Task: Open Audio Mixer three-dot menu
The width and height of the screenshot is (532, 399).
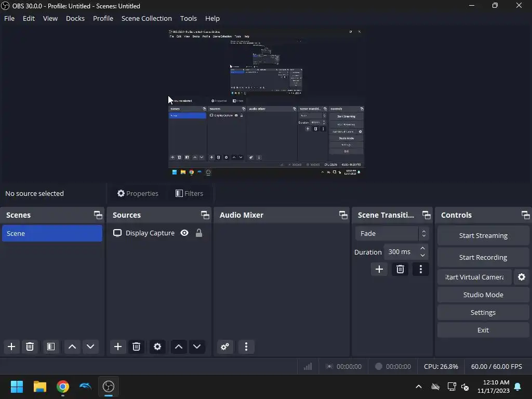Action: coord(246,347)
